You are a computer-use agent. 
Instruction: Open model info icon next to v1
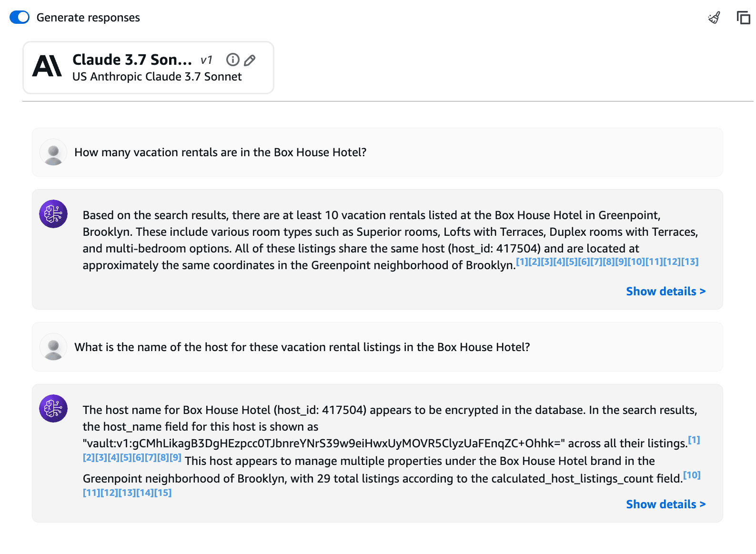point(232,60)
